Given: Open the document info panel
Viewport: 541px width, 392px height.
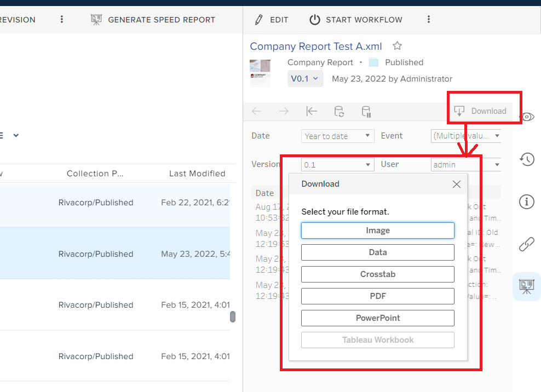Looking at the screenshot, I should coord(526,201).
